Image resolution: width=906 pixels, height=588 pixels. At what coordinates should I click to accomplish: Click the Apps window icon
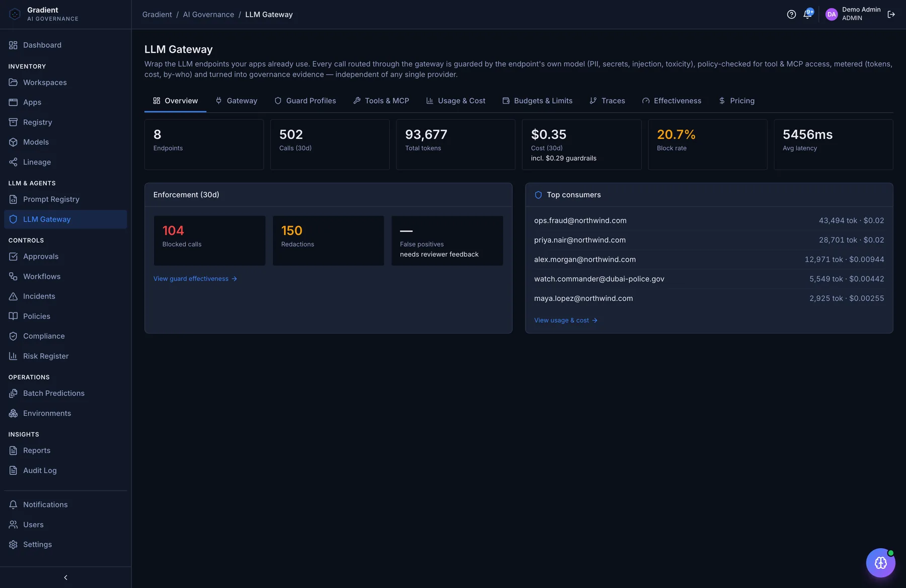coord(13,102)
